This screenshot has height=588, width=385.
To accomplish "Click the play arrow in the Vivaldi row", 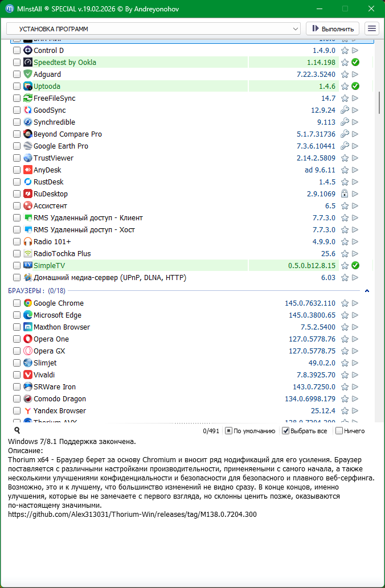I will pyautogui.click(x=355, y=375).
